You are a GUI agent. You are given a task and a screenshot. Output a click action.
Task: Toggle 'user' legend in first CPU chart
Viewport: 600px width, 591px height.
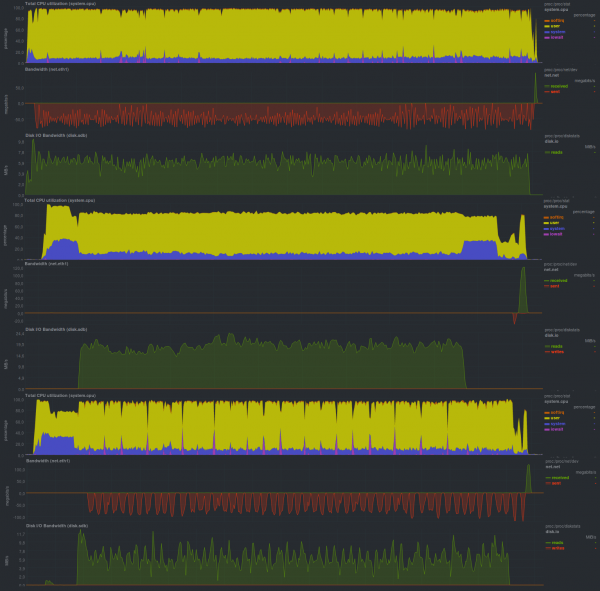(x=553, y=26)
